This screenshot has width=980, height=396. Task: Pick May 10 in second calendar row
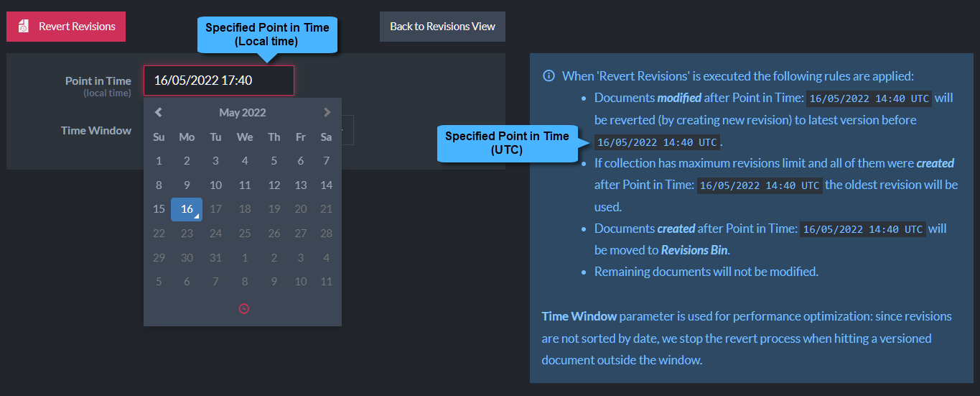[215, 185]
